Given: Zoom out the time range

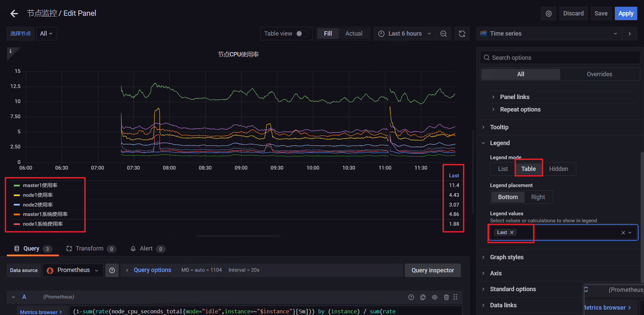Looking at the screenshot, I should coord(443,34).
